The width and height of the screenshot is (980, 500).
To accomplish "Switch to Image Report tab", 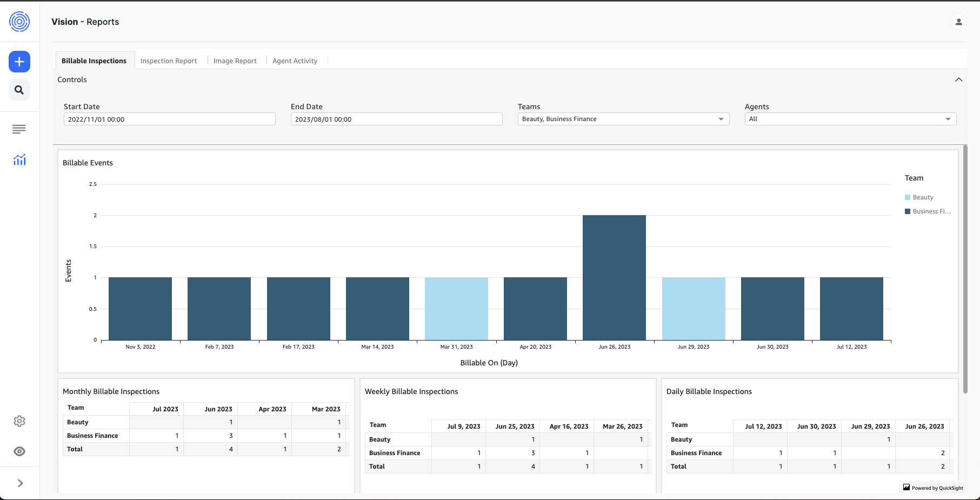I will click(x=235, y=61).
